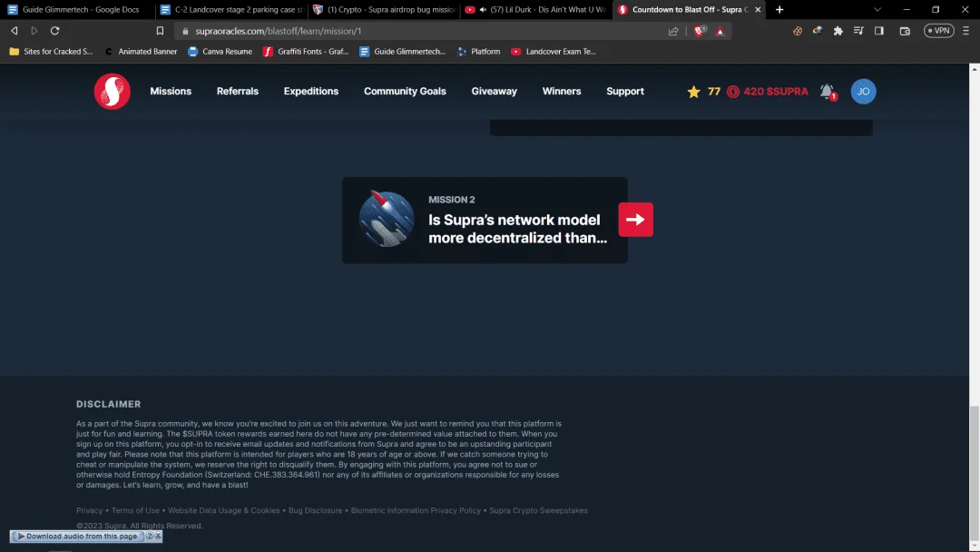Screen dimensions: 980x552
Task: Click the colorful extension icon beside cookie
Action: click(818, 31)
